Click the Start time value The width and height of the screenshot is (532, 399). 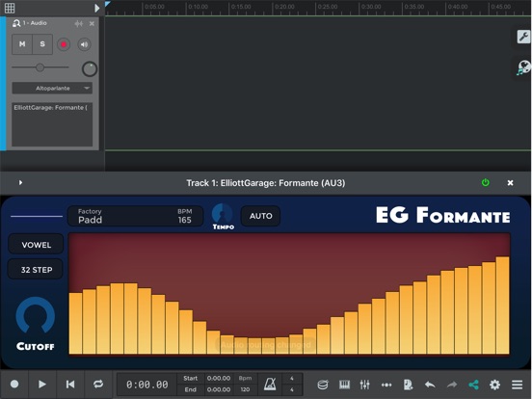[219, 379]
